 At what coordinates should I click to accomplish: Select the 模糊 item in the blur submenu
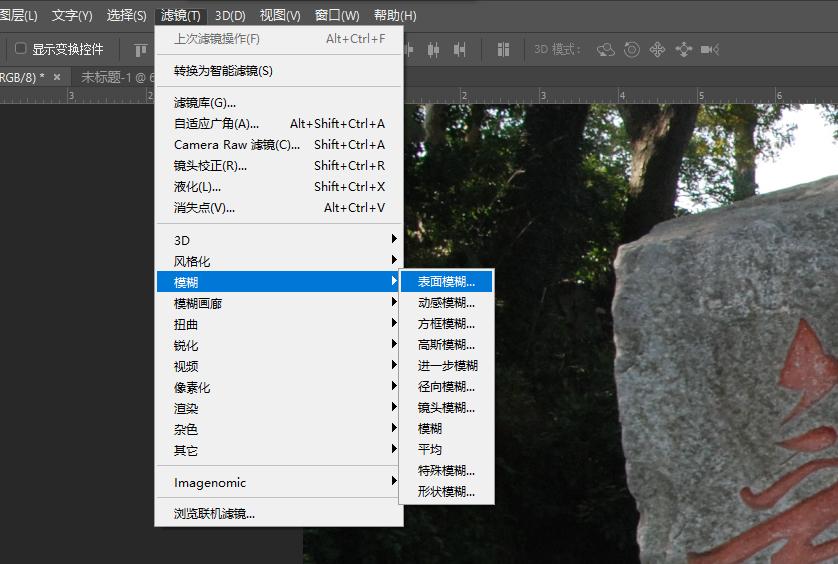click(446, 428)
